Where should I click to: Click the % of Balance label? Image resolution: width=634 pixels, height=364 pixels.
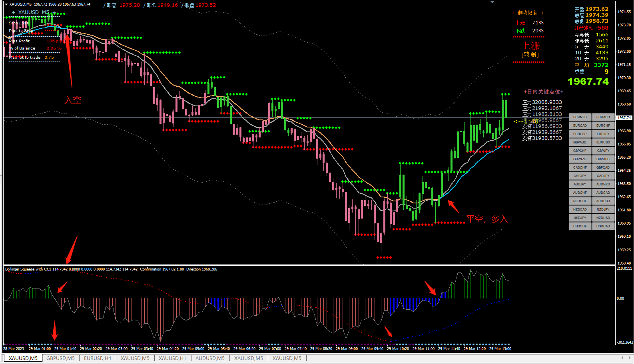click(22, 48)
